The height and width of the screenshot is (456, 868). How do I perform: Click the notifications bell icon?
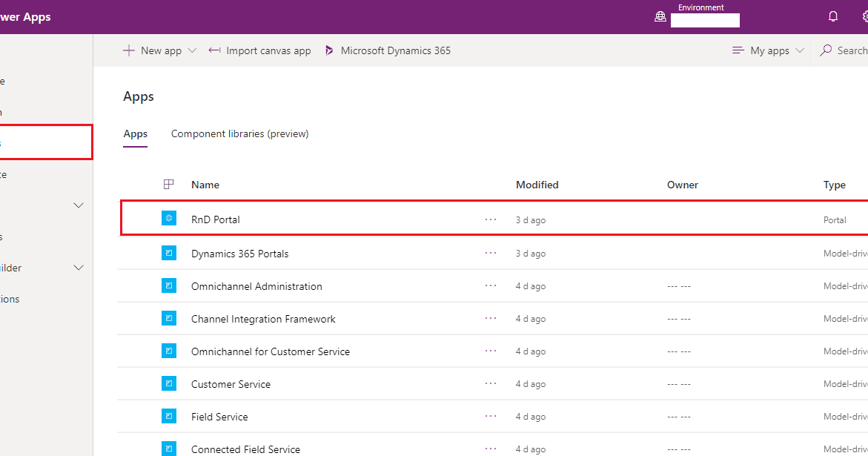(x=833, y=16)
